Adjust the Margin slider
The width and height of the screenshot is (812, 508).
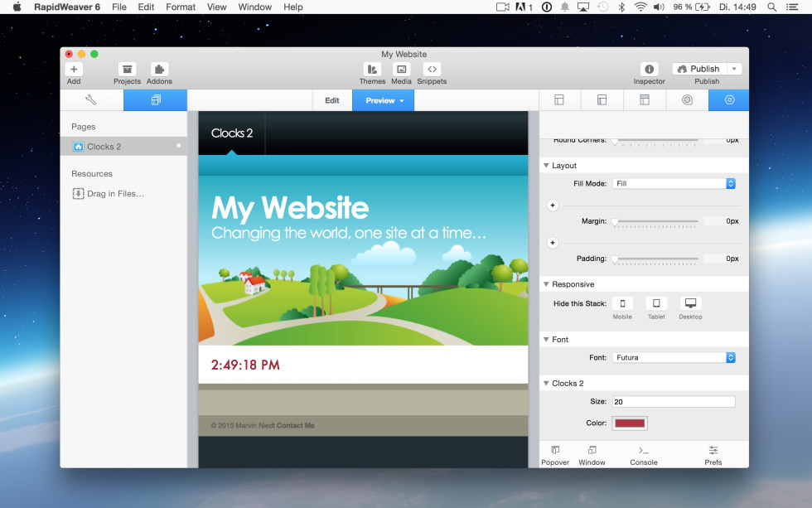pyautogui.click(x=615, y=221)
